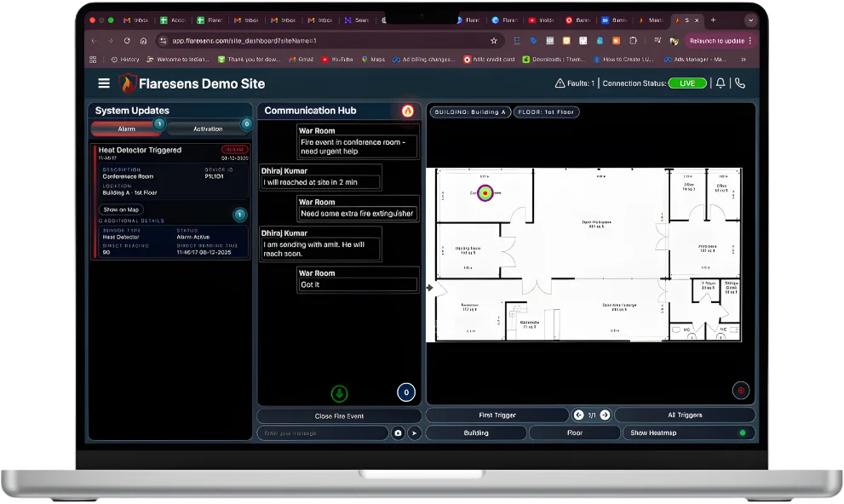Switch to the Alarm tab
Viewport: 844px width, 504px height.
point(126,129)
